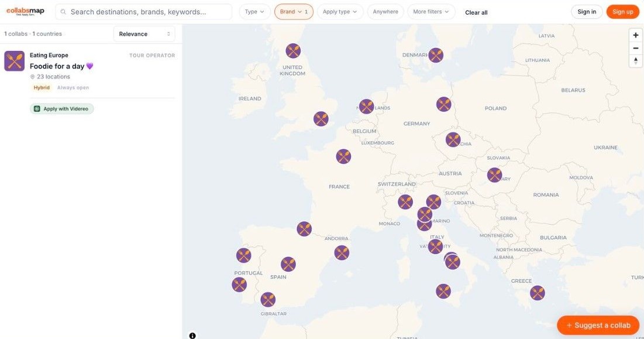
Task: Open the collabsmap home logo
Action: pos(25,12)
